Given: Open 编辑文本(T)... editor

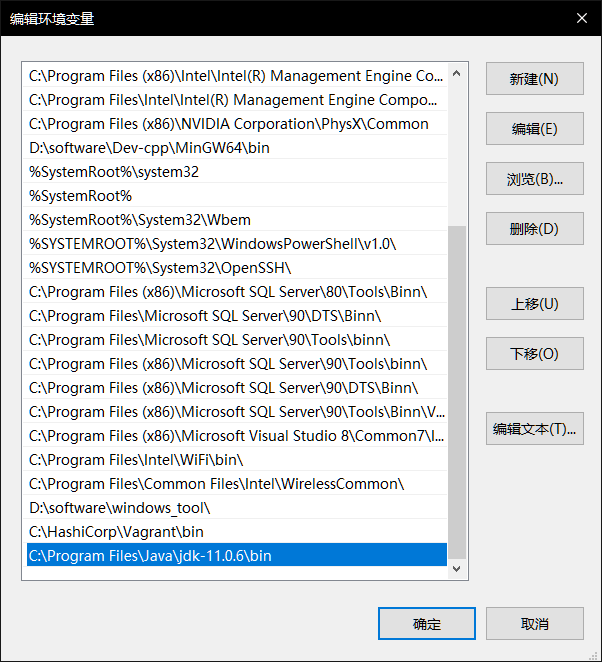Looking at the screenshot, I should [x=534, y=429].
